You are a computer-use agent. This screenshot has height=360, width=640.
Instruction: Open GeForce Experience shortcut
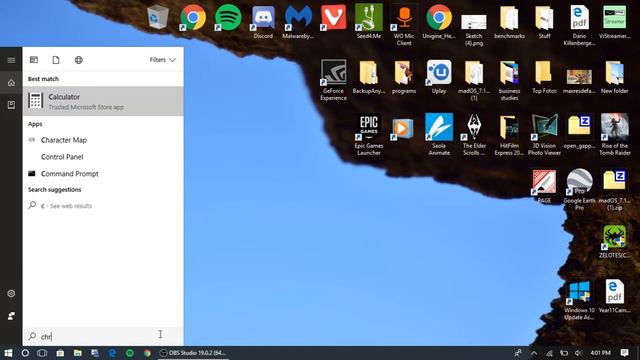click(333, 80)
